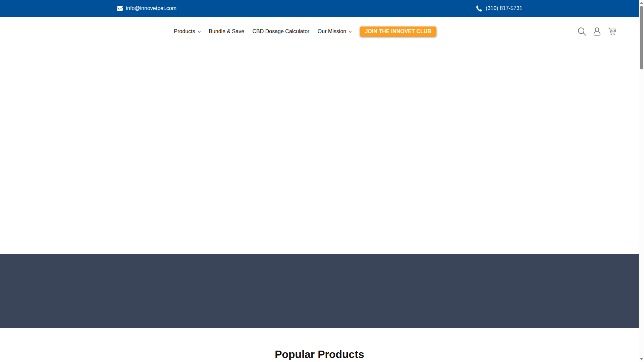
Task: Click the dark banner section above Popular Products
Action: pyautogui.click(x=319, y=291)
